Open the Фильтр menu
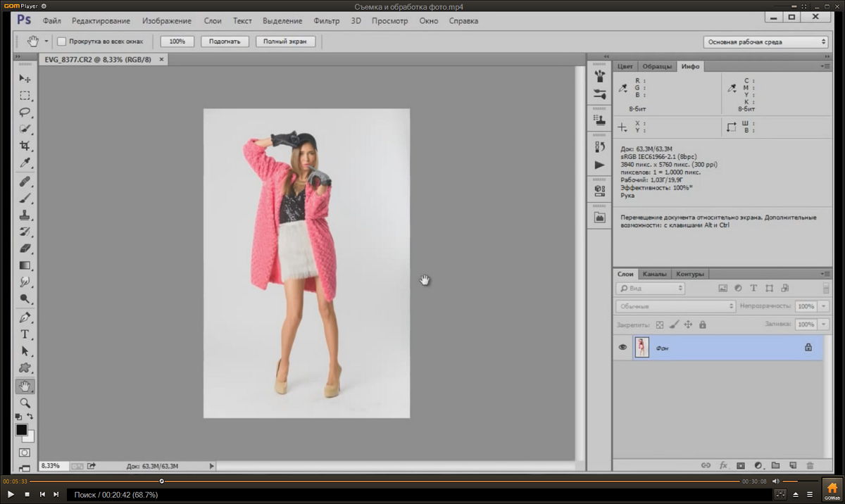The height and width of the screenshot is (504, 845). pyautogui.click(x=326, y=21)
